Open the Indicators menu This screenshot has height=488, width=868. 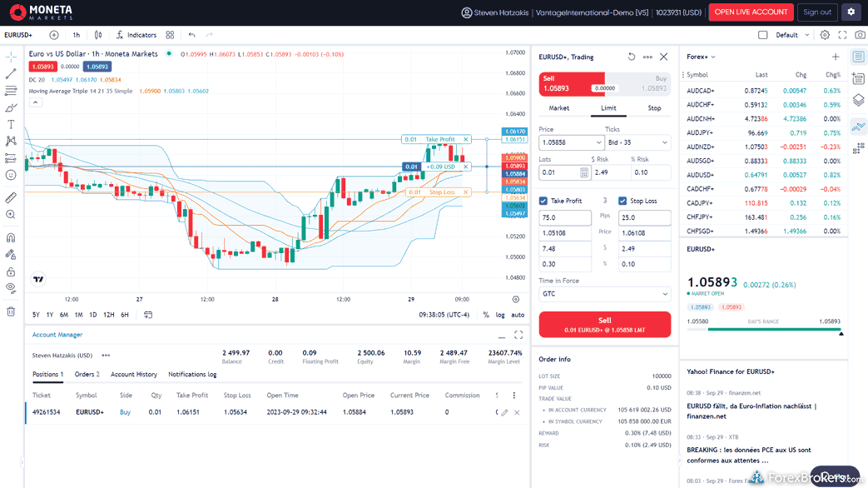tap(136, 35)
